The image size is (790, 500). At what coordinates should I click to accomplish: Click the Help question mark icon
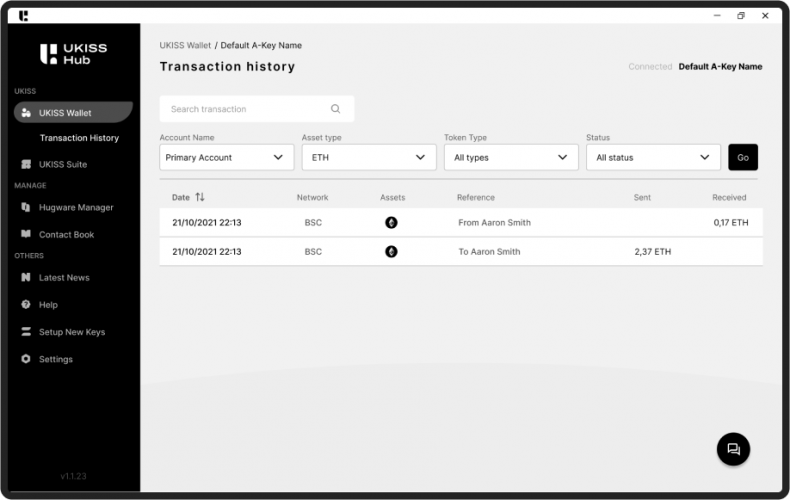point(26,304)
